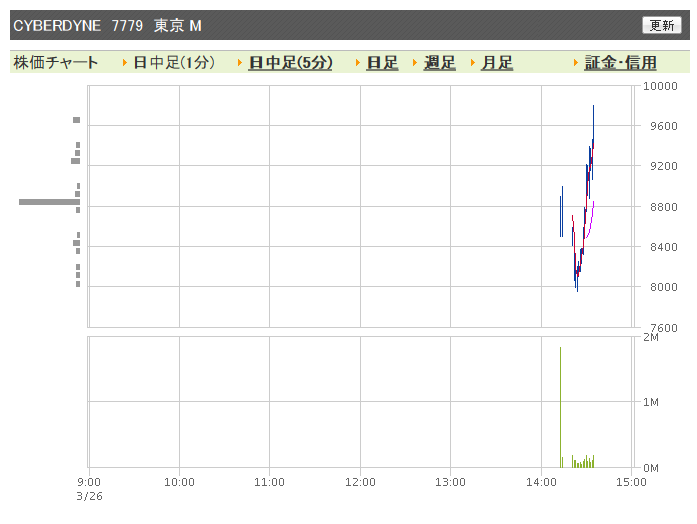Click the 8800 price axis label
Viewport: 697px width, 524px height.
664,207
